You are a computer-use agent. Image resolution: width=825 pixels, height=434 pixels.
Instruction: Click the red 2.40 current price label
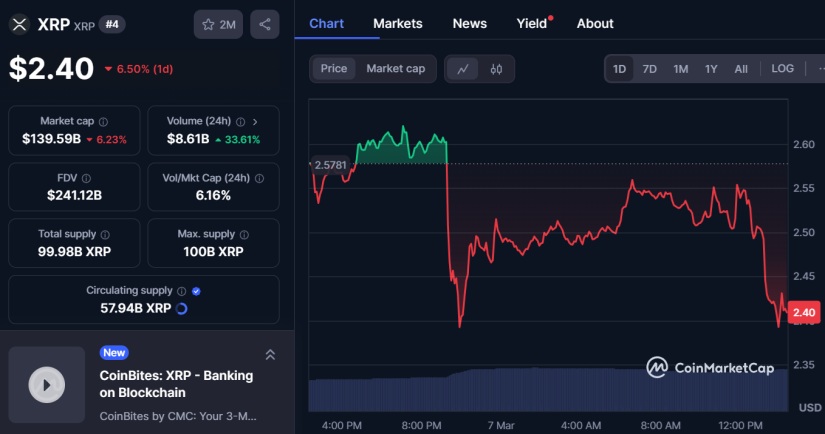tap(803, 312)
